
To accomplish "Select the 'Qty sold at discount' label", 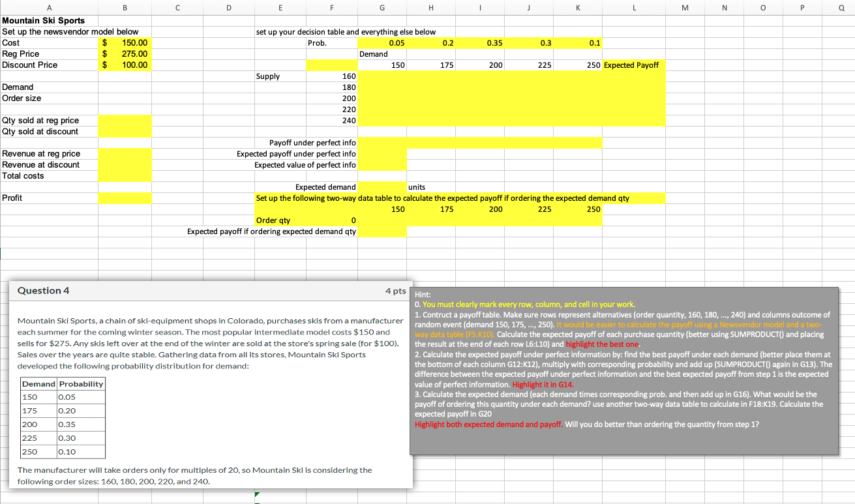I will click(x=49, y=132).
